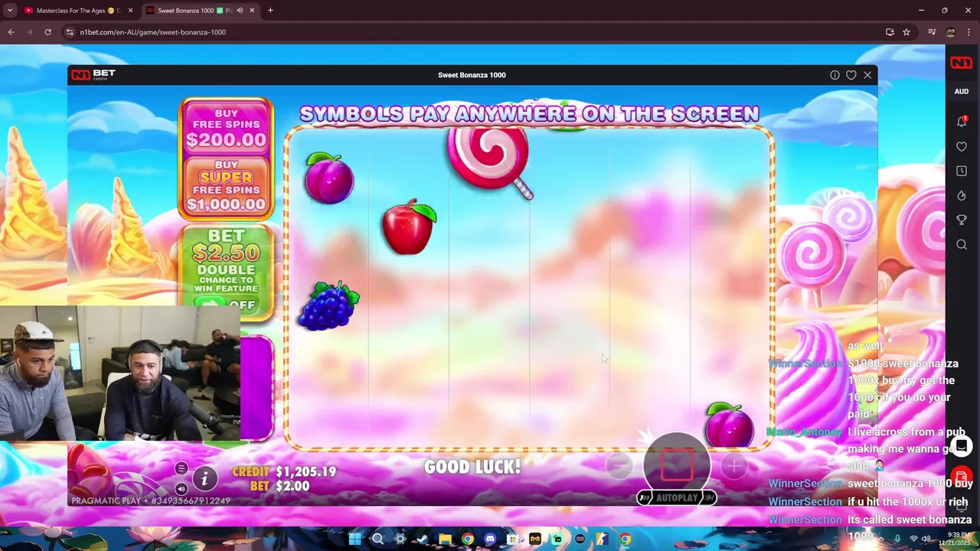
Task: Click the webcam overlay of streamers
Action: pos(120,374)
